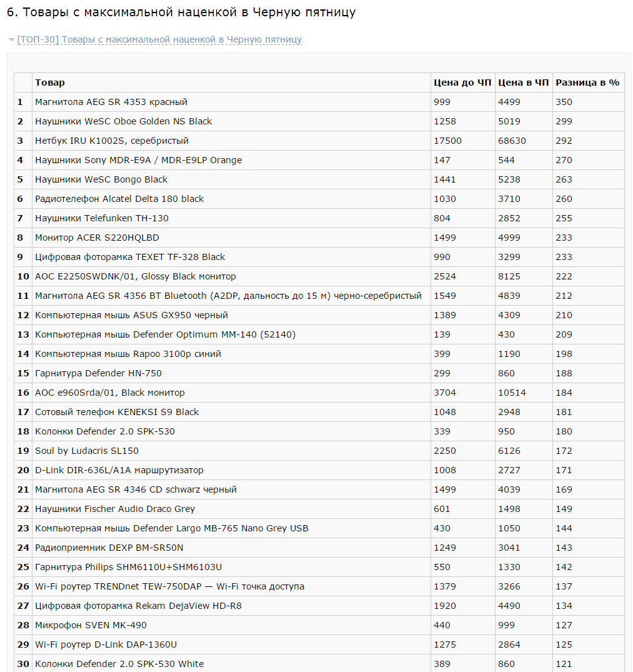Image resolution: width=633 pixels, height=672 pixels.
Task: Select the Магнитола AEG SR 4353 красный row
Action: pyautogui.click(x=319, y=102)
